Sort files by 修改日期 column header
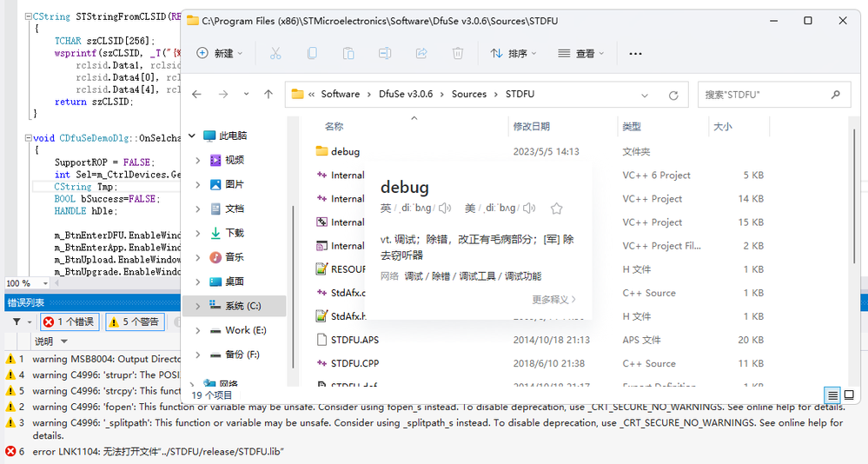868x464 pixels. [532, 127]
